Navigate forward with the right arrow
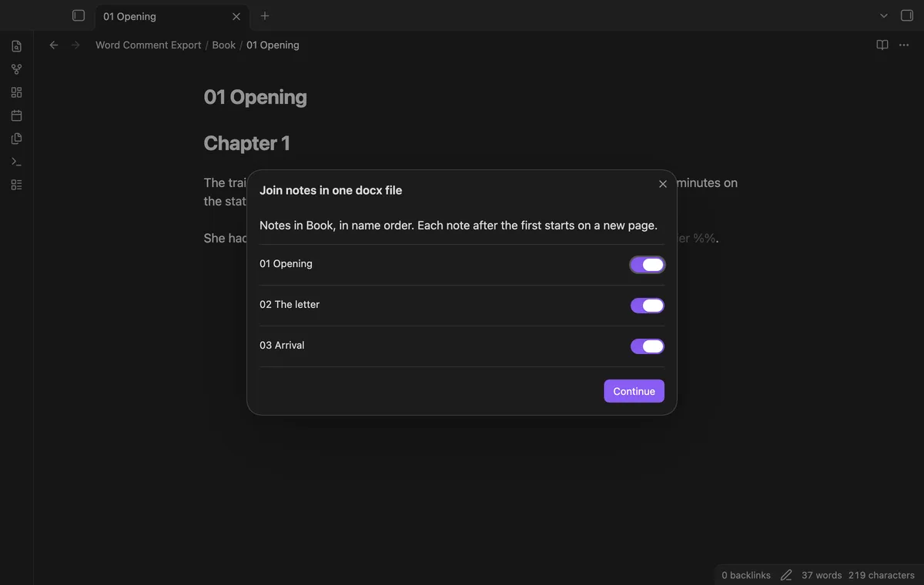This screenshot has height=585, width=924. click(x=75, y=45)
